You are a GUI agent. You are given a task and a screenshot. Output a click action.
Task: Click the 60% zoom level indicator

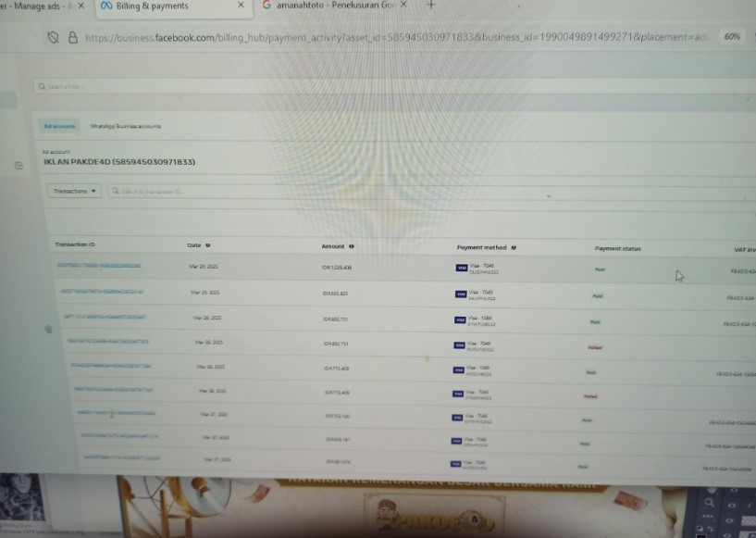(732, 36)
